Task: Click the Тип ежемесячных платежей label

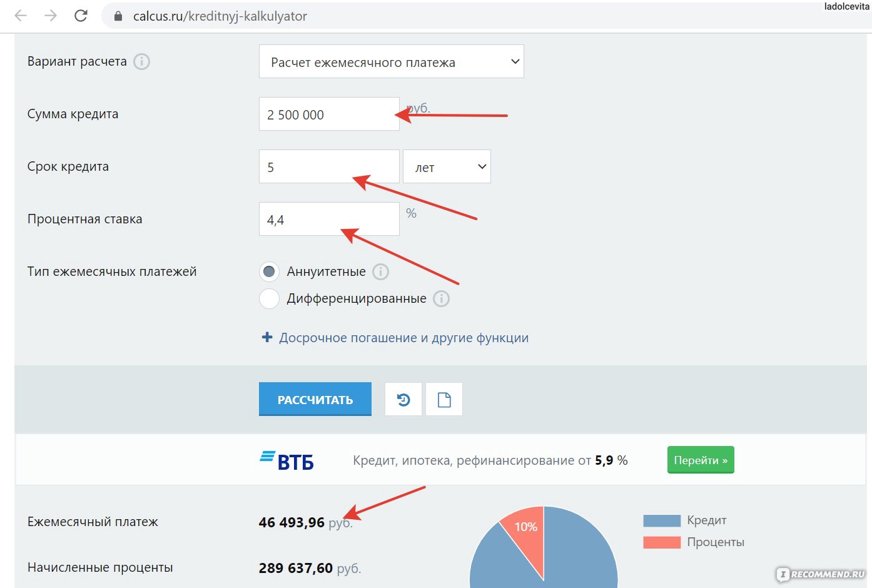Action: pyautogui.click(x=112, y=271)
